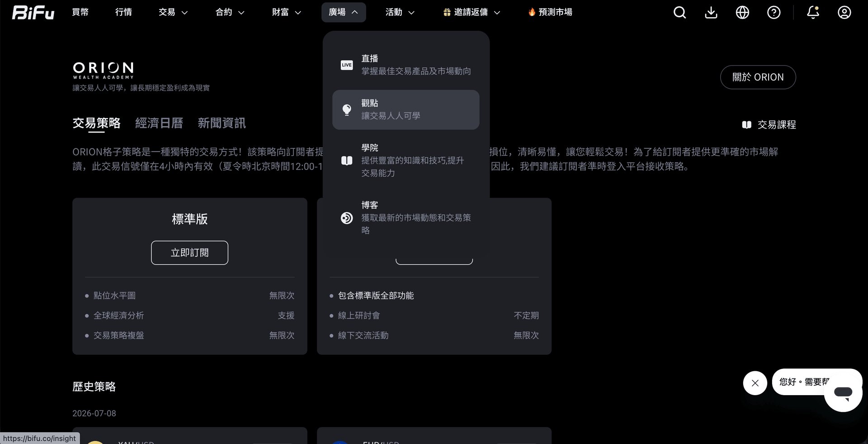868x444 pixels.
Task: Open 行情 in the navigation bar
Action: pos(123,12)
